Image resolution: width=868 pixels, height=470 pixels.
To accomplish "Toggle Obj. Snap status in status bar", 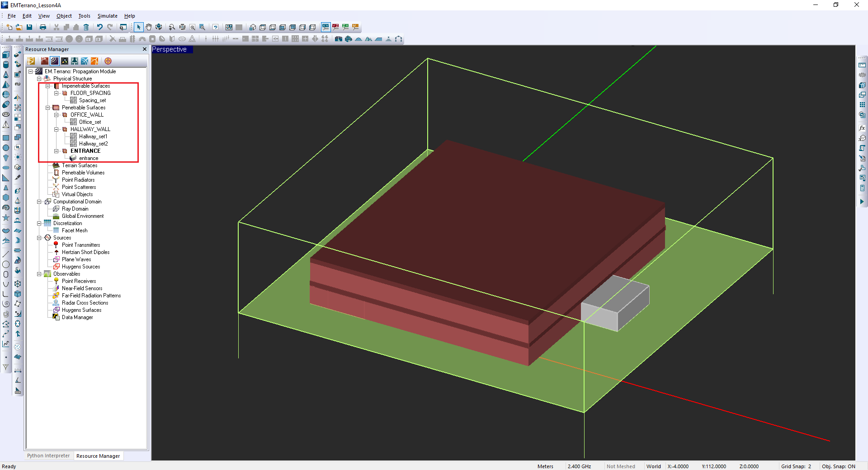I will coord(838,466).
